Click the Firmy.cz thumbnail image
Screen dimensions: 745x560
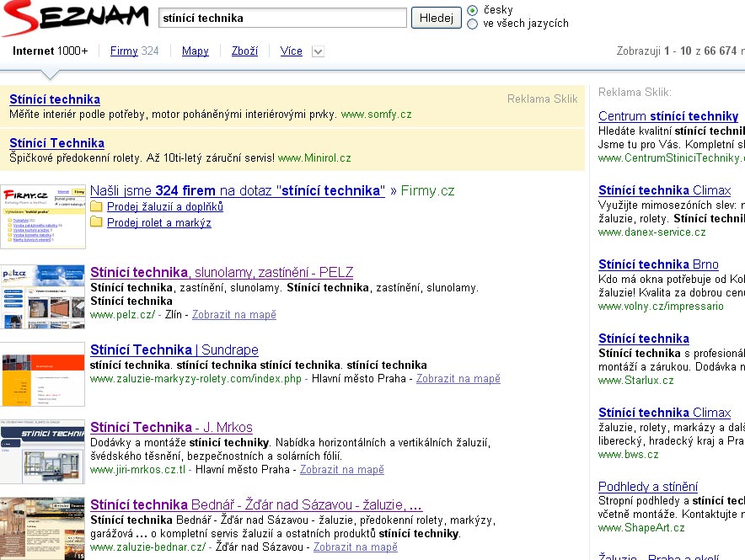tap(43, 217)
